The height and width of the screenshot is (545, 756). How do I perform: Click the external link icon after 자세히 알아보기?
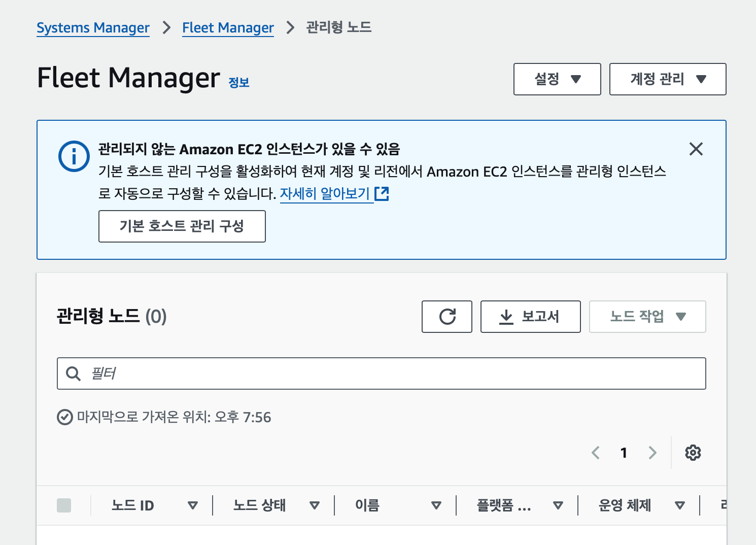click(x=382, y=193)
